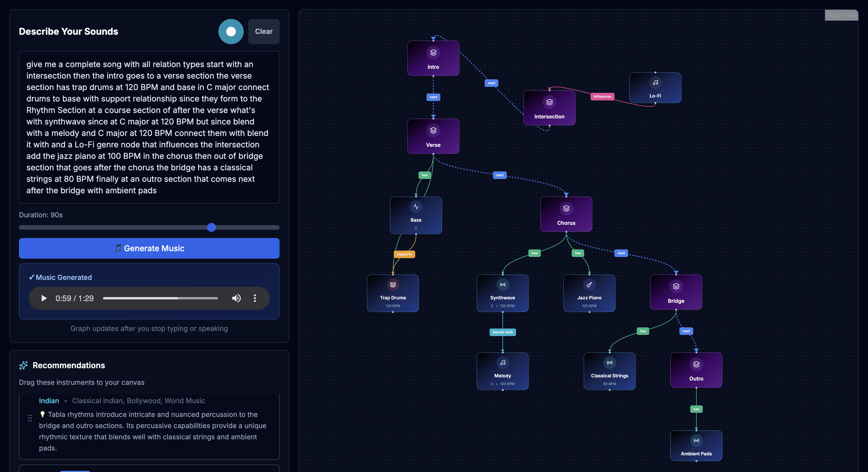868x472 pixels.
Task: Click the Clear button
Action: [263, 32]
